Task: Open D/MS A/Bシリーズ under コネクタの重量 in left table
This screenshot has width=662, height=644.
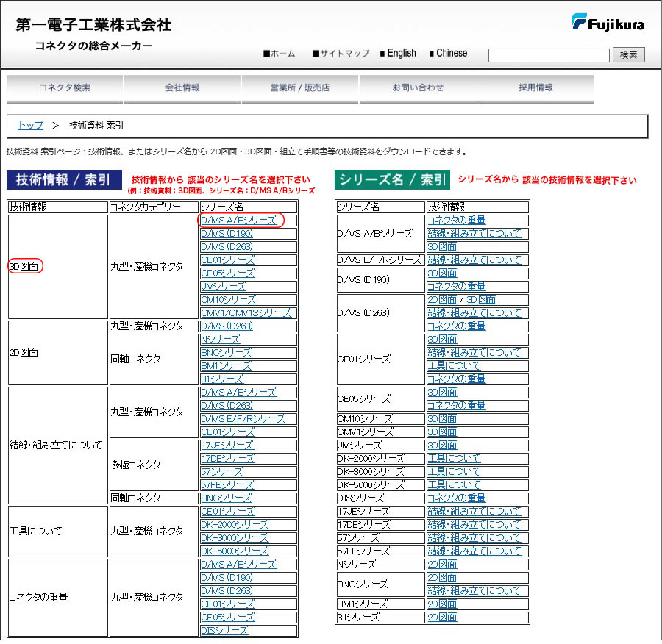Action: (238, 565)
